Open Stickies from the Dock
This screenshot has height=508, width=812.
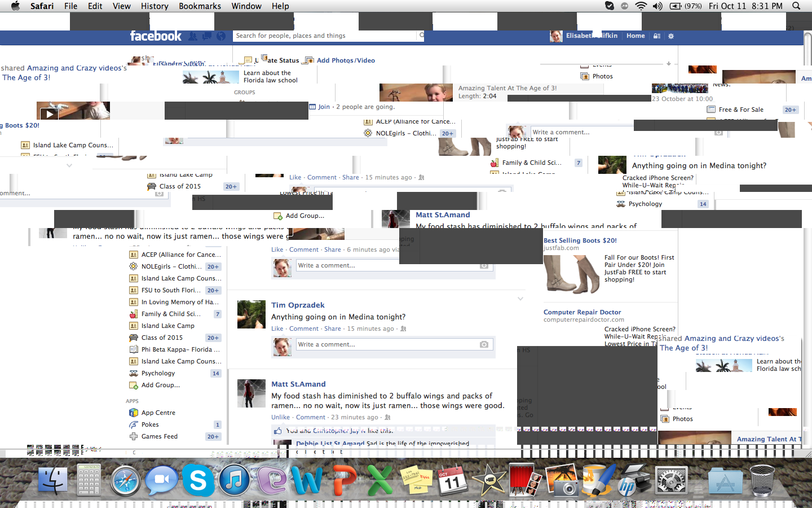416,481
